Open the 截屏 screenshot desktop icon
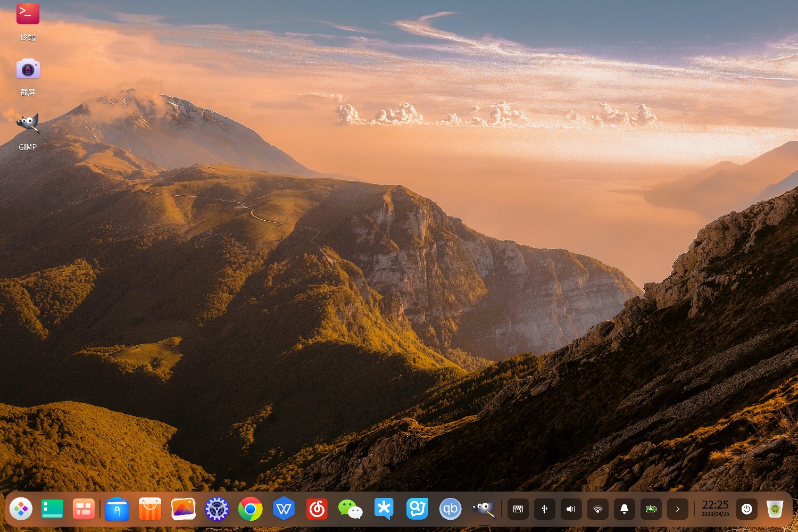The image size is (798, 532). [28, 69]
